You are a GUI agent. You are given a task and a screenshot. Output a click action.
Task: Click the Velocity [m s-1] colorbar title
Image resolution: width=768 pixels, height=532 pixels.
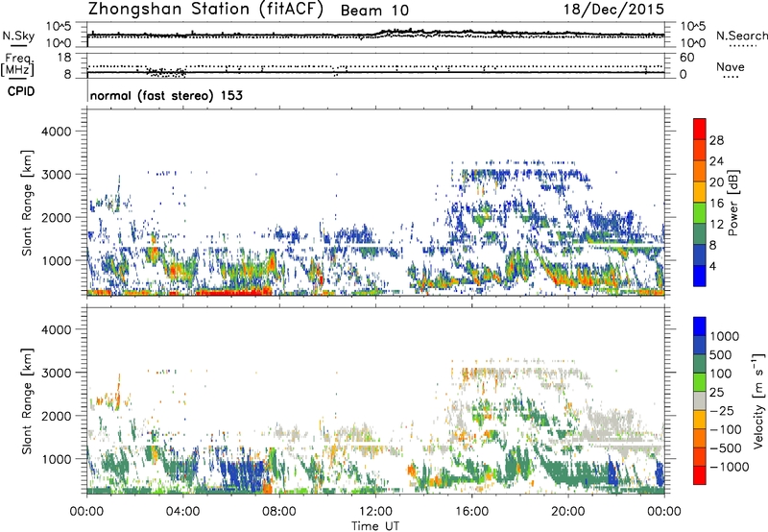click(x=758, y=400)
